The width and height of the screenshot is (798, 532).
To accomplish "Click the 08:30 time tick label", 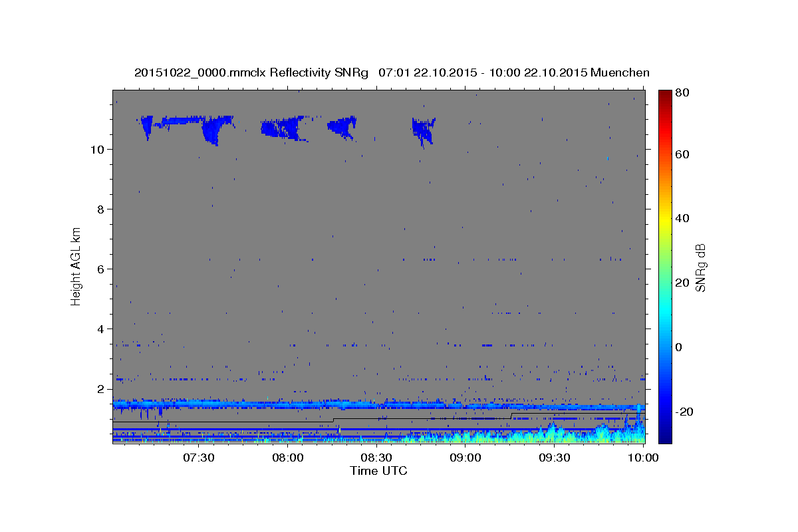I will tap(376, 458).
